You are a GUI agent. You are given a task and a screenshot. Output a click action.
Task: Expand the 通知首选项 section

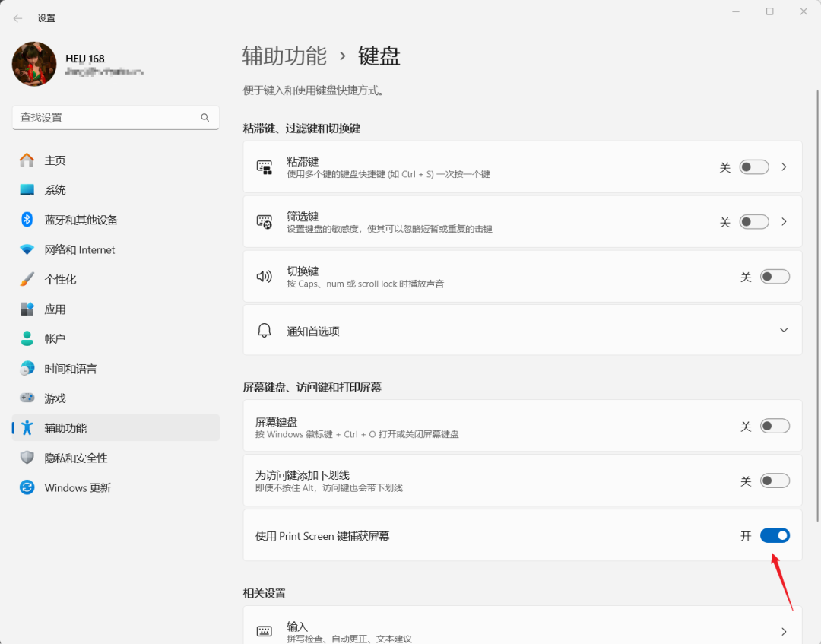784,330
